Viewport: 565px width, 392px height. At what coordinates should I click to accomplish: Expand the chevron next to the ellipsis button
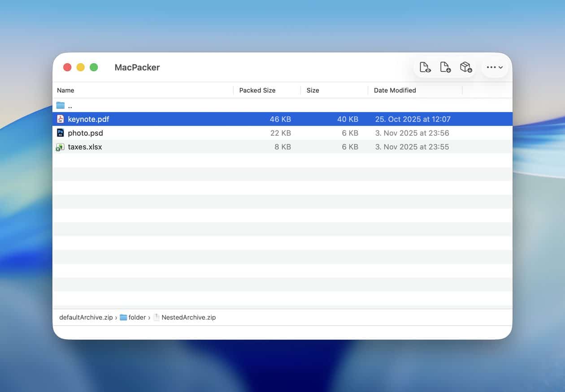(501, 67)
